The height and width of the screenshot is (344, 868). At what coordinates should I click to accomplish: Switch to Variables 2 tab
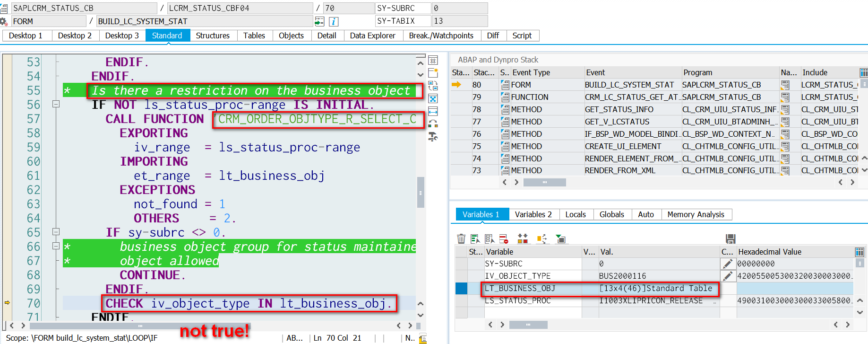[x=533, y=214]
